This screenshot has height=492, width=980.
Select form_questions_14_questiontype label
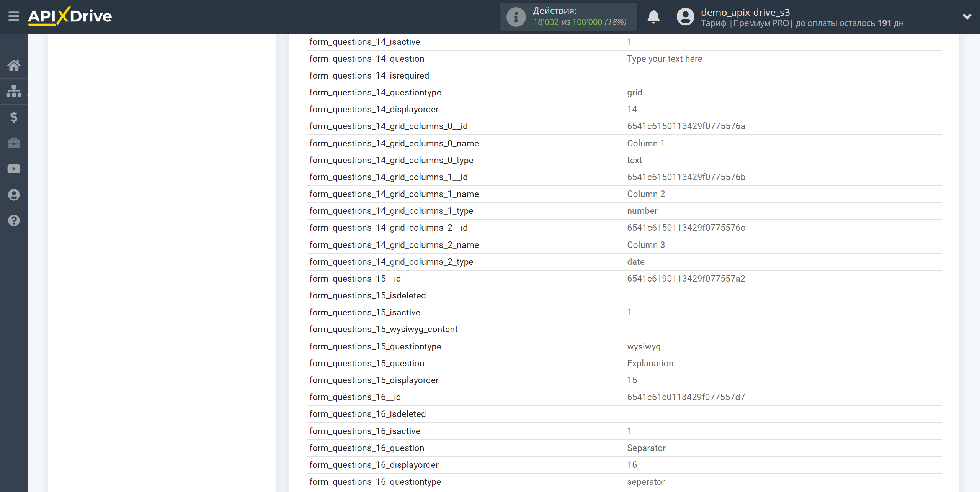tap(375, 92)
